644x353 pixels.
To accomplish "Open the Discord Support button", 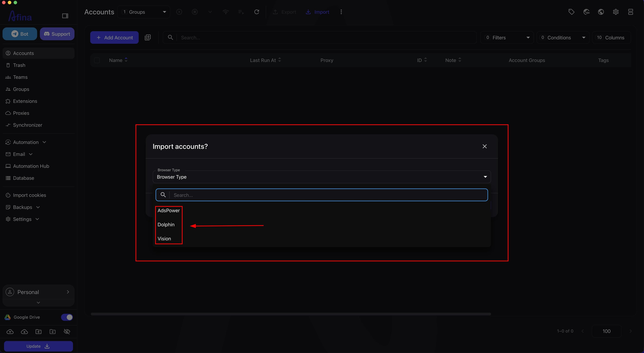I will 57,34.
